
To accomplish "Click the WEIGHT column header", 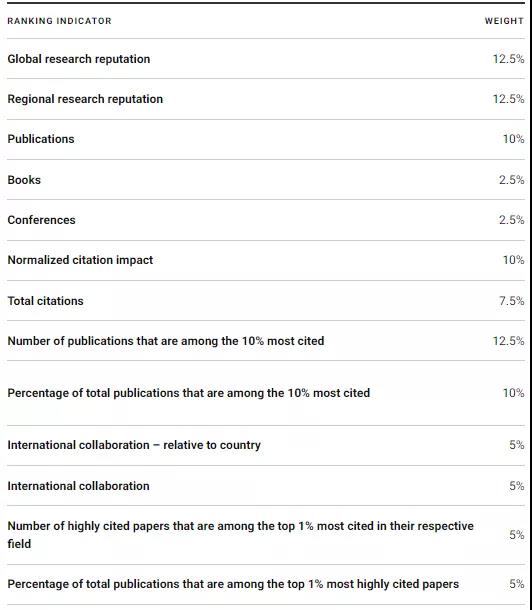I will pyautogui.click(x=504, y=21).
